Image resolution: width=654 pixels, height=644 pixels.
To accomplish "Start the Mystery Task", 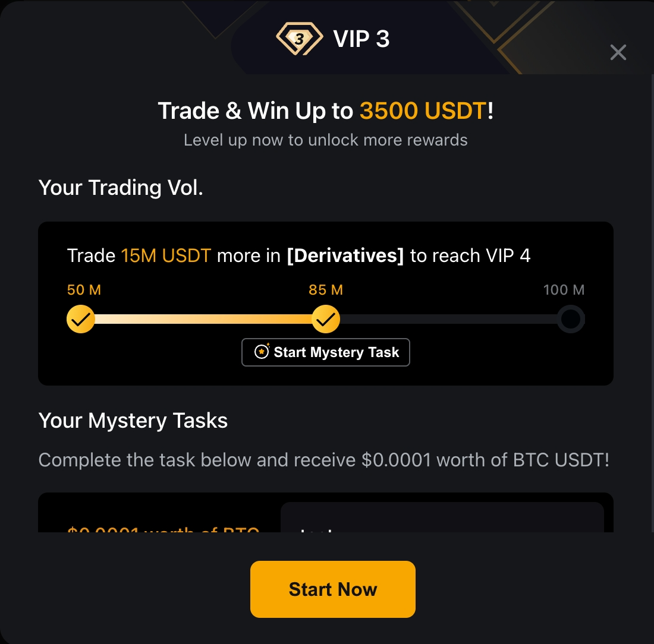I will click(x=326, y=352).
